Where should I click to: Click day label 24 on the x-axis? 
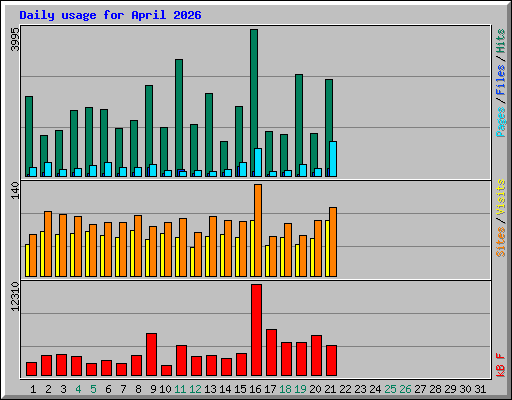click(x=375, y=389)
